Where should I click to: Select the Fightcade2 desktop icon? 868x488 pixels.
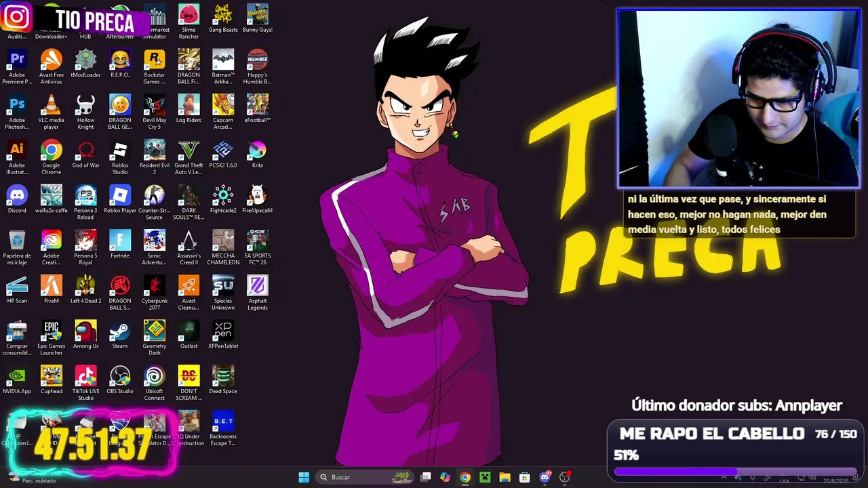coord(223,199)
